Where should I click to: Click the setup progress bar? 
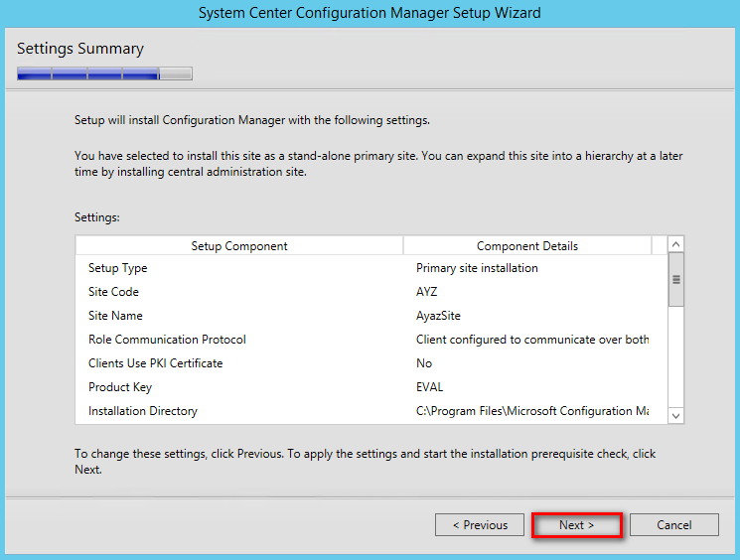(x=104, y=73)
